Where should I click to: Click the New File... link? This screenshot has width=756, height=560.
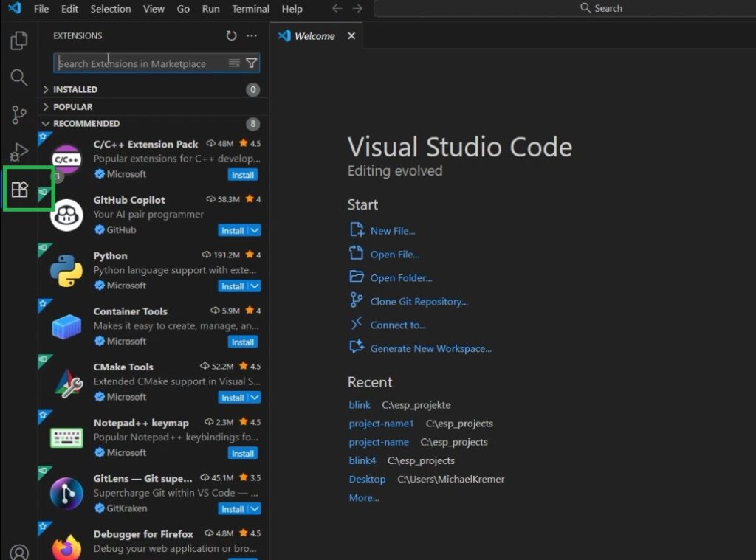393,231
